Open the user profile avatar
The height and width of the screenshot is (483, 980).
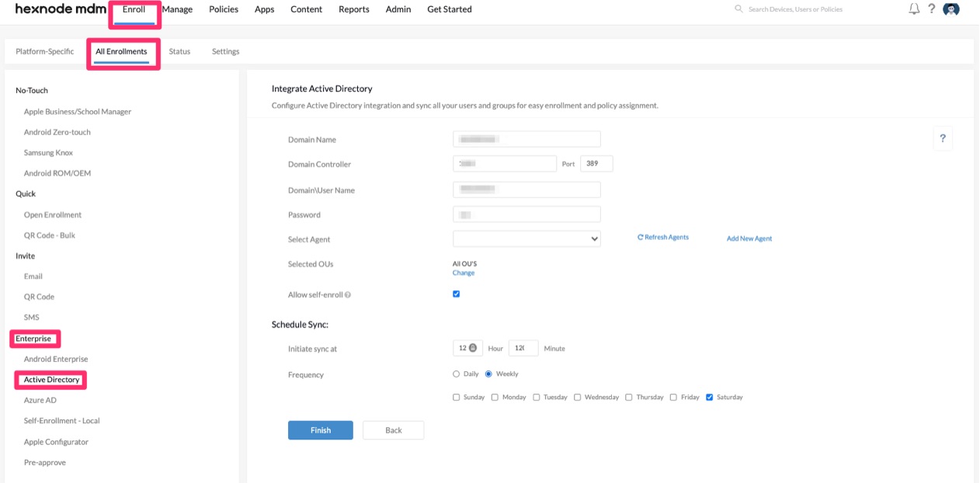point(950,9)
